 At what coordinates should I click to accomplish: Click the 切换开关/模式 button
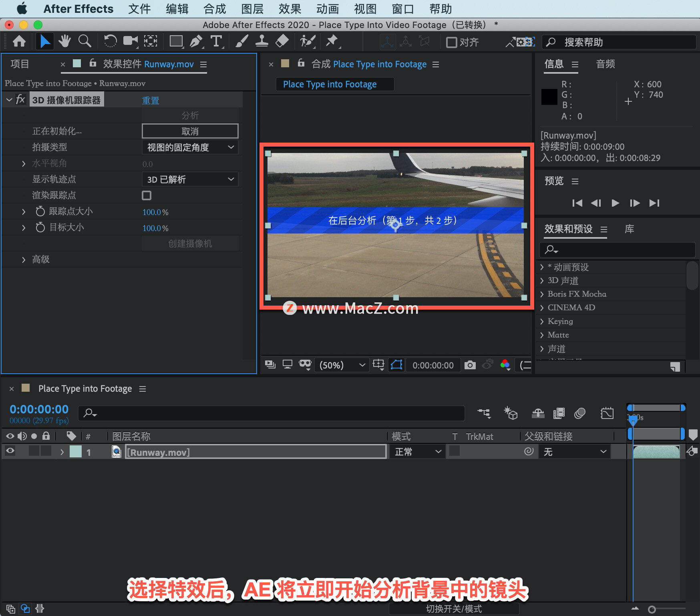click(x=454, y=609)
